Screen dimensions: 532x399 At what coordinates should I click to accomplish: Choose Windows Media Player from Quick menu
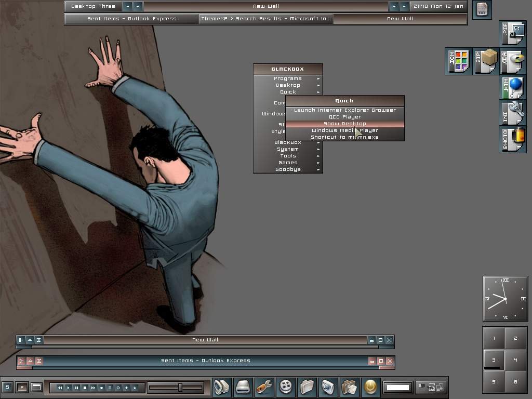click(345, 130)
